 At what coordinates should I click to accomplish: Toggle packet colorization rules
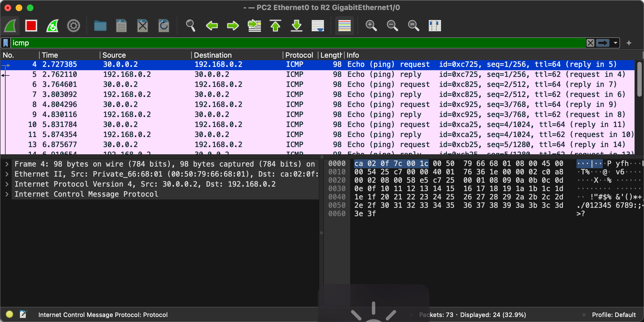pyautogui.click(x=344, y=26)
